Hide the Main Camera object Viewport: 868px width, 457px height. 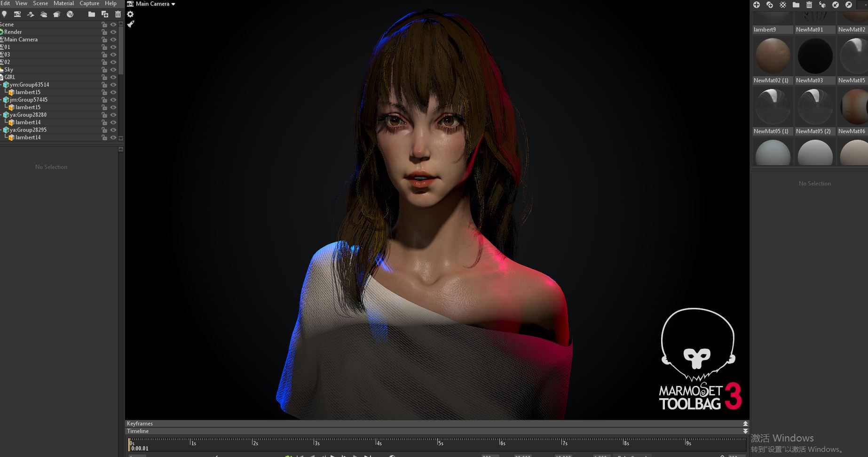point(113,40)
